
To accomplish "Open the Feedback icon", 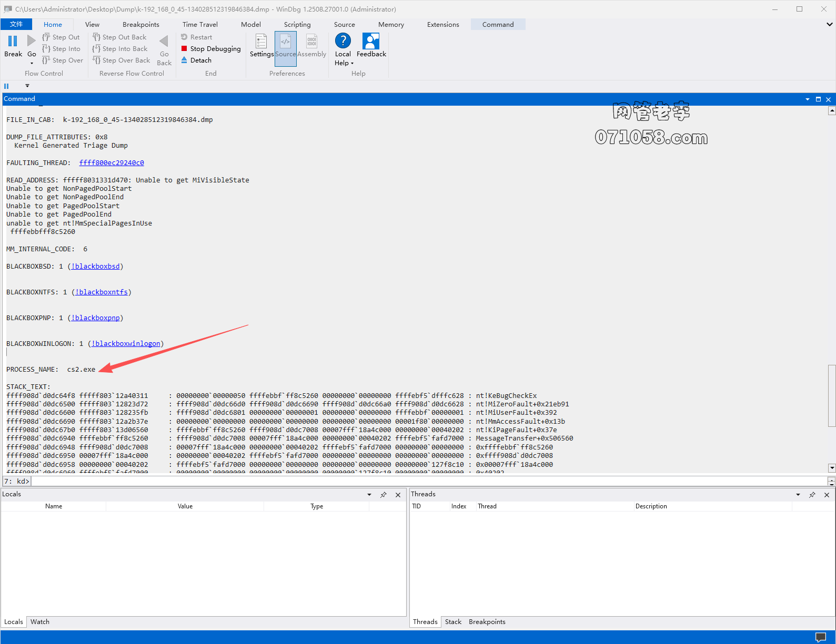I will [371, 42].
